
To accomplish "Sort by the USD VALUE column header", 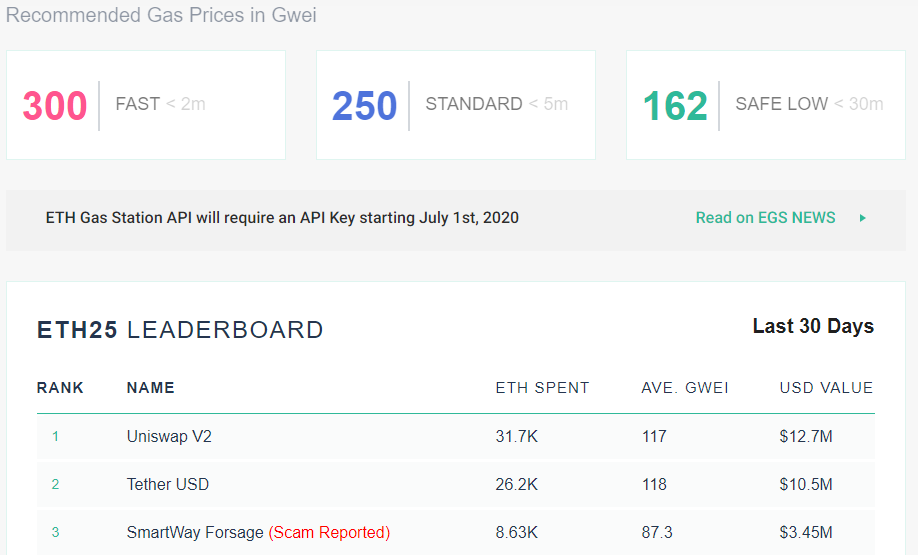I will point(826,388).
